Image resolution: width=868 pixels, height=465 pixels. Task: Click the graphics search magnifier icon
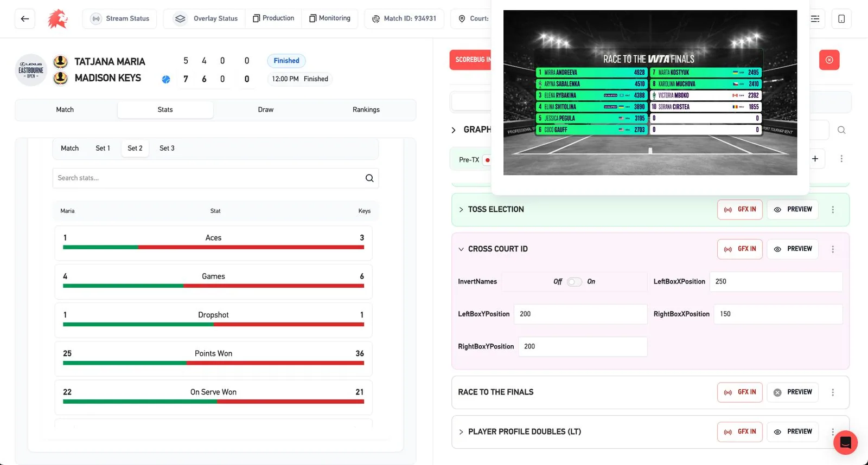coord(841,130)
